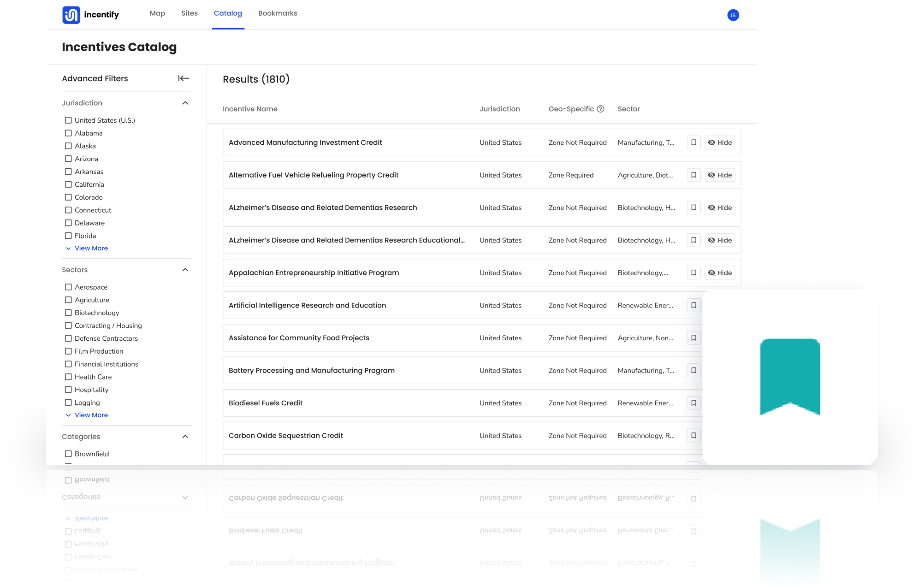Click the large teal bookmark graphic
Image resolution: width=924 pixels, height=587 pixels.
790,377
